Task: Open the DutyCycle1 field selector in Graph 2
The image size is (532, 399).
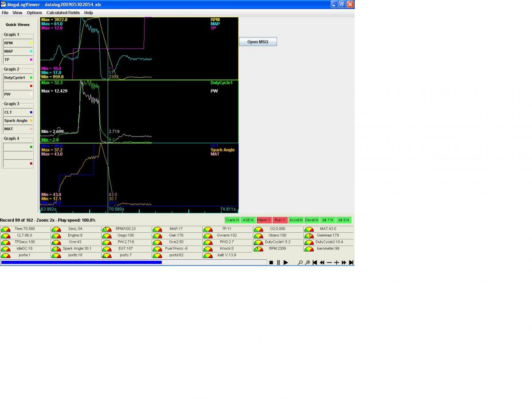Action: (x=18, y=78)
